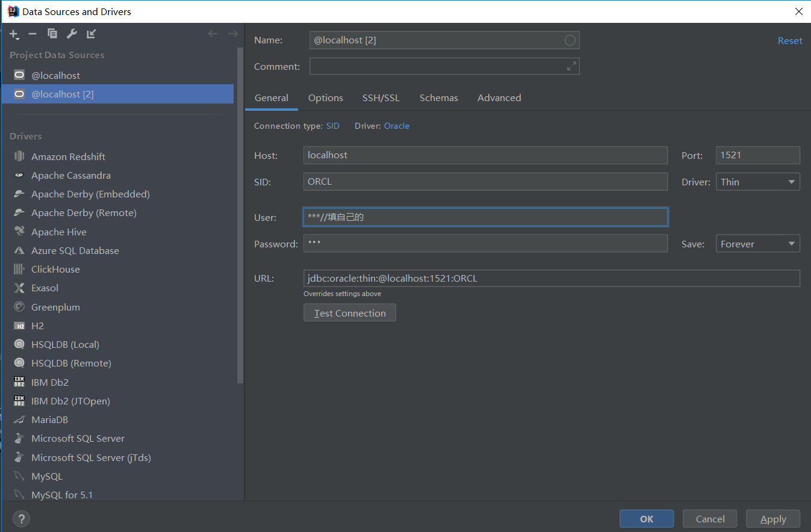Open the Driver type Thin dropdown
The width and height of the screenshot is (811, 532).
(757, 182)
